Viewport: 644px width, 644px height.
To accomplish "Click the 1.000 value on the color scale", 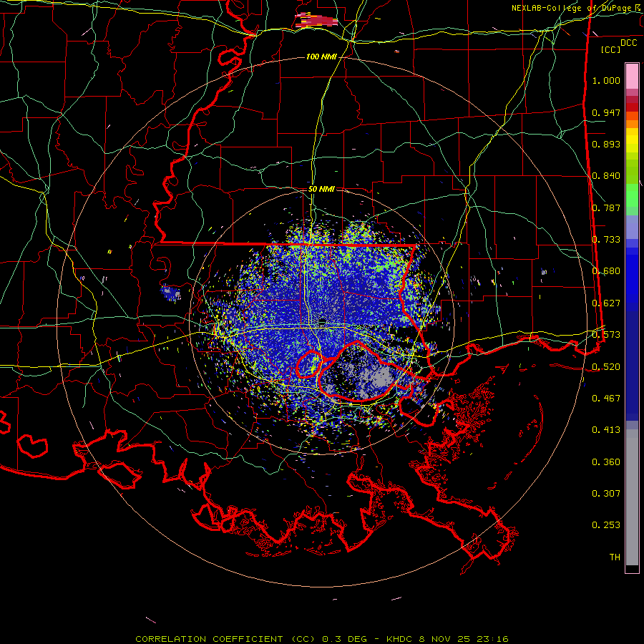I will (606, 80).
